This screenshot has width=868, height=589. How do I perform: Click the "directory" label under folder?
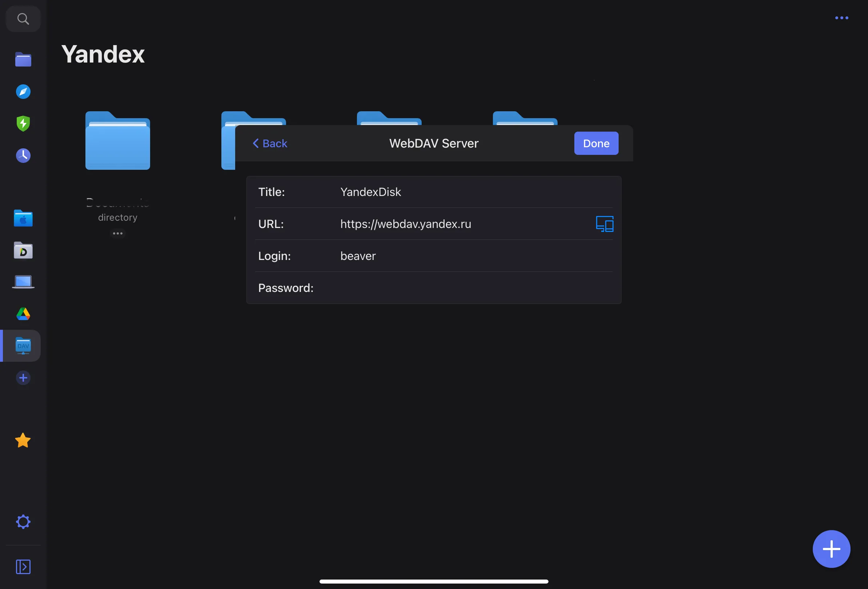118,218
